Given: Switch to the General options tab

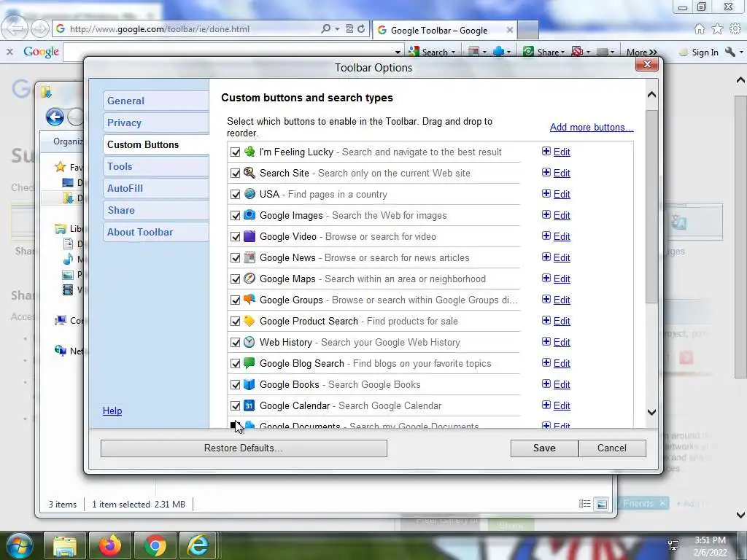Looking at the screenshot, I should coord(156,101).
